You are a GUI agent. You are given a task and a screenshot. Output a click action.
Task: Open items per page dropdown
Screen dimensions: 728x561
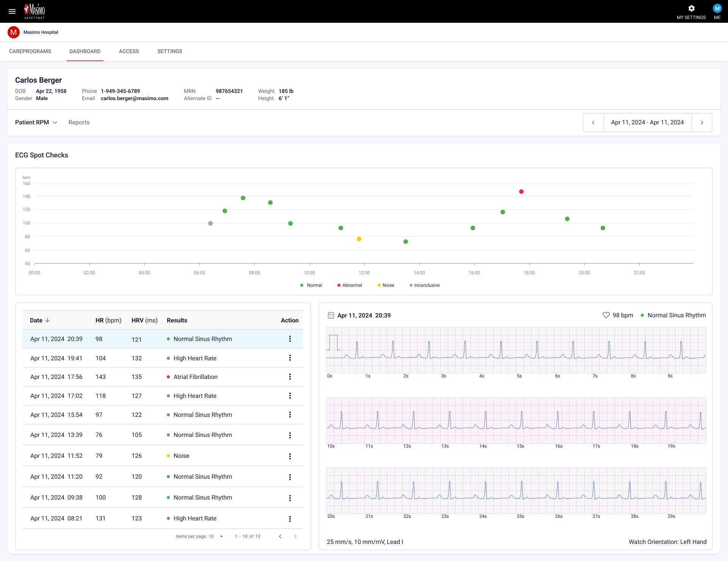221,536
